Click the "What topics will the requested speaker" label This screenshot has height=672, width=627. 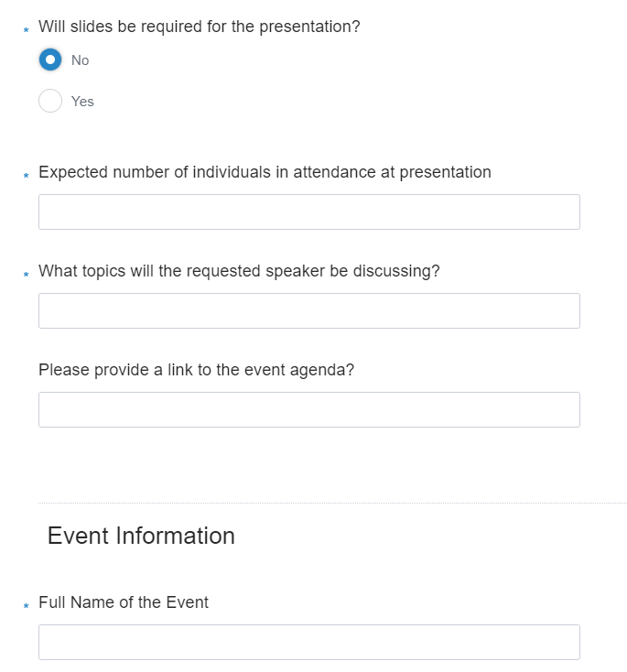pos(239,271)
